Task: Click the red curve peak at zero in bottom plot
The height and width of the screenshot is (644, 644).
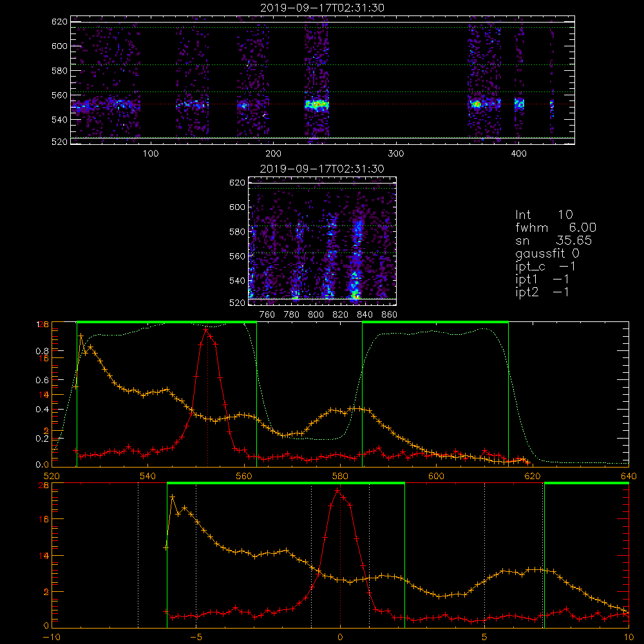Action: (337, 490)
